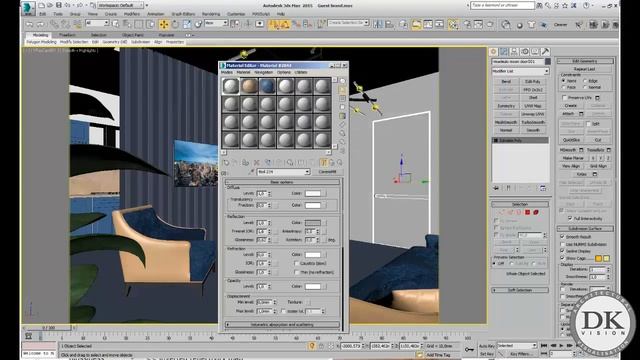
Task: Click Pin Stack icon below modifier stack
Action: pos(496,188)
